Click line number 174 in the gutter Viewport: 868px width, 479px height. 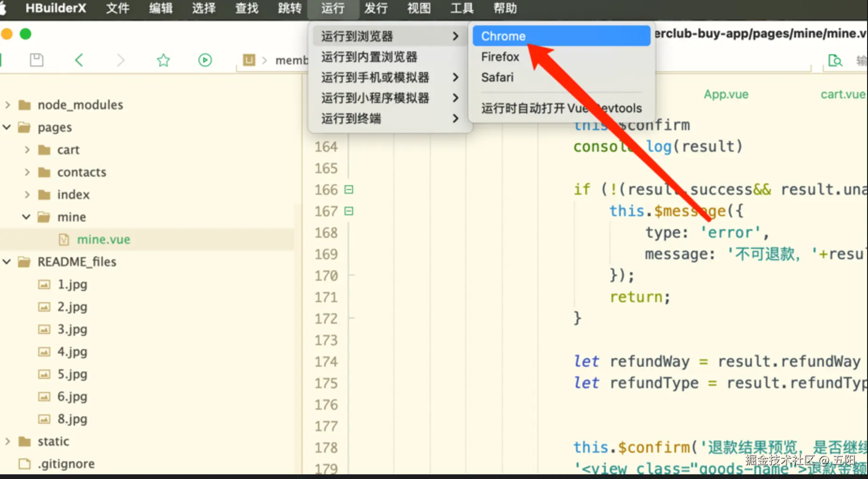click(x=326, y=362)
